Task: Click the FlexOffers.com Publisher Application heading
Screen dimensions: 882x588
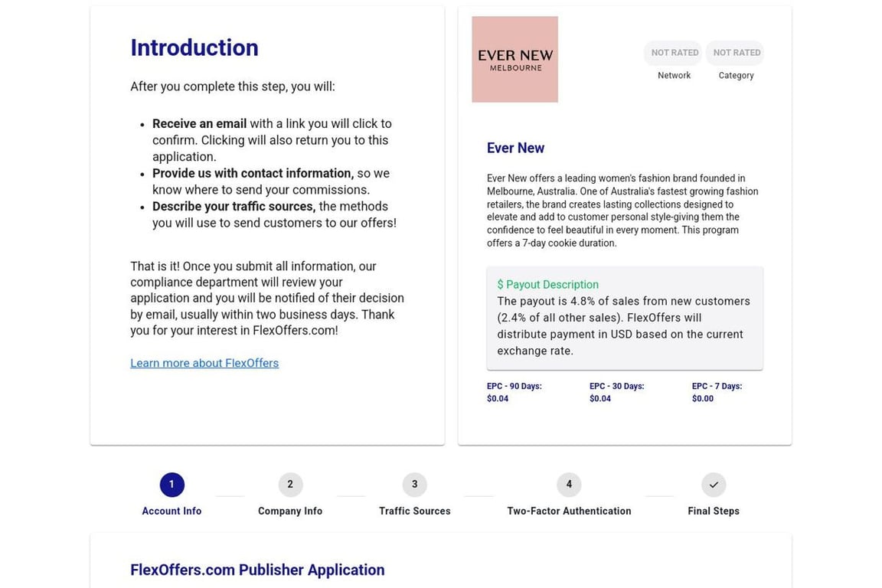Action: coord(257,570)
